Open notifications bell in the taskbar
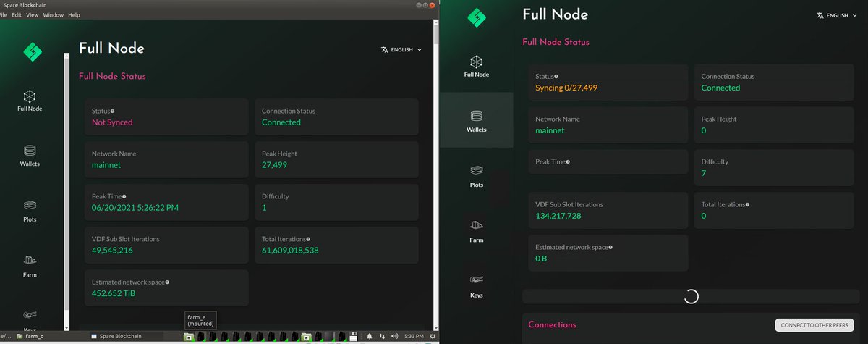 369,337
